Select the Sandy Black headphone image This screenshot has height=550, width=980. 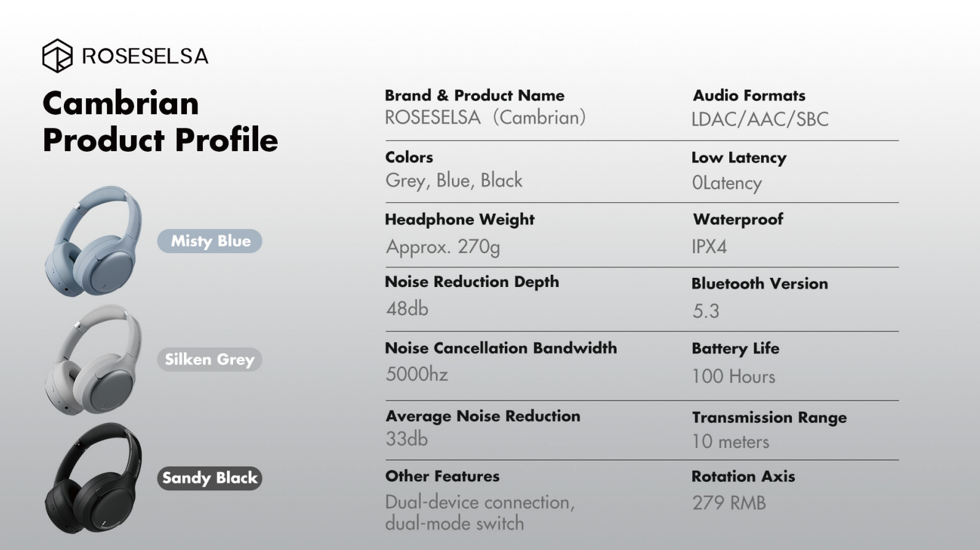tap(93, 479)
